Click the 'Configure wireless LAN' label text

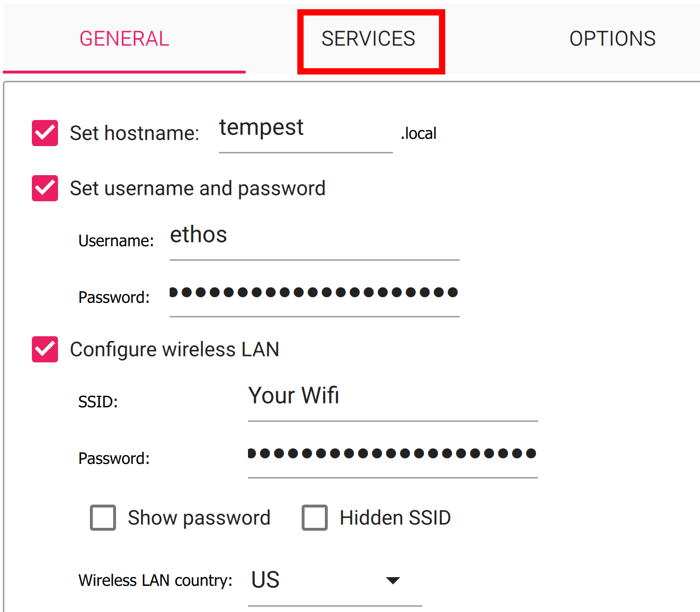click(x=175, y=350)
